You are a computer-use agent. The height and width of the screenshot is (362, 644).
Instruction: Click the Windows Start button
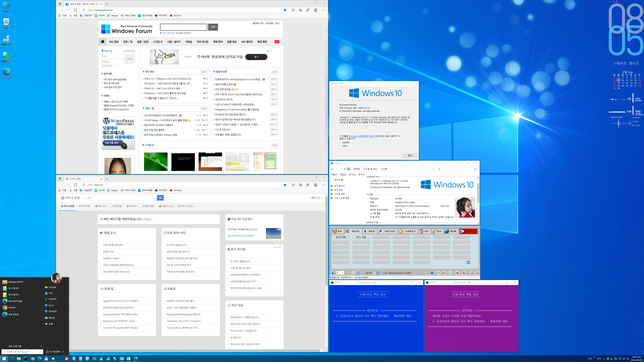tap(4, 358)
